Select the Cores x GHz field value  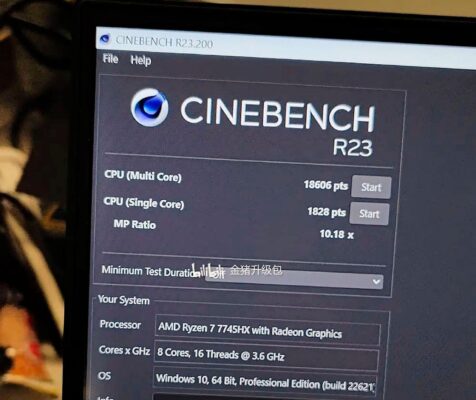pos(266,355)
